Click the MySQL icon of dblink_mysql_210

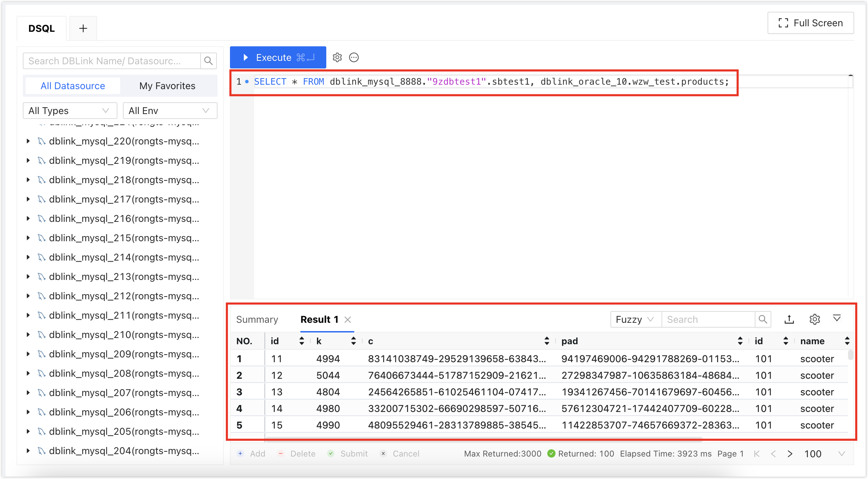[x=42, y=335]
